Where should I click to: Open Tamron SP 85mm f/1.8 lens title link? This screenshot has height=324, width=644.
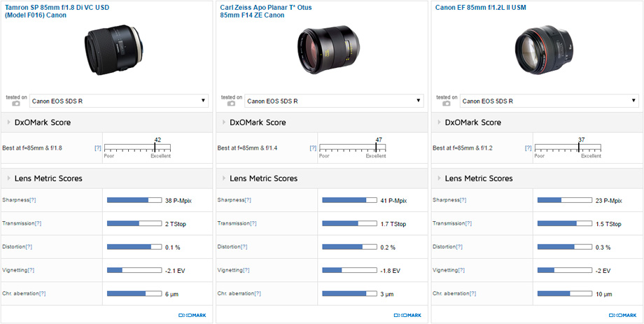click(57, 11)
